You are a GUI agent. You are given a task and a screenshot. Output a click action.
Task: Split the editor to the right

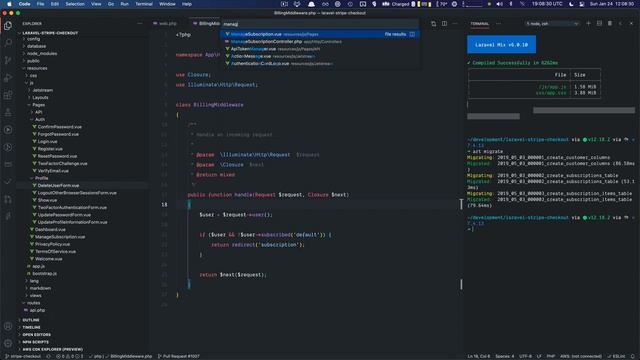coord(444,24)
